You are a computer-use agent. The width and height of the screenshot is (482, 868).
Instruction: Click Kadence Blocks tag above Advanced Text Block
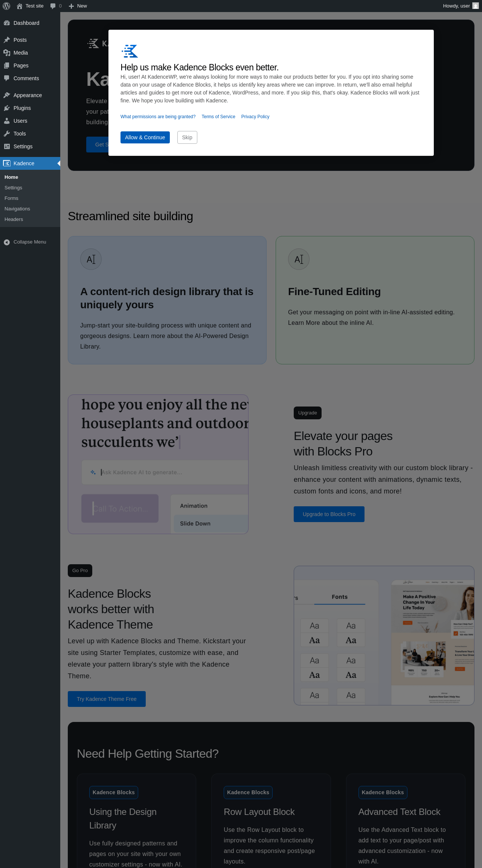[x=383, y=792]
